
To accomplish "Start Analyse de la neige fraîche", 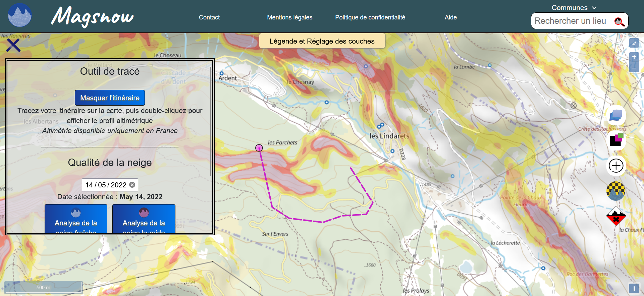I will tap(76, 219).
